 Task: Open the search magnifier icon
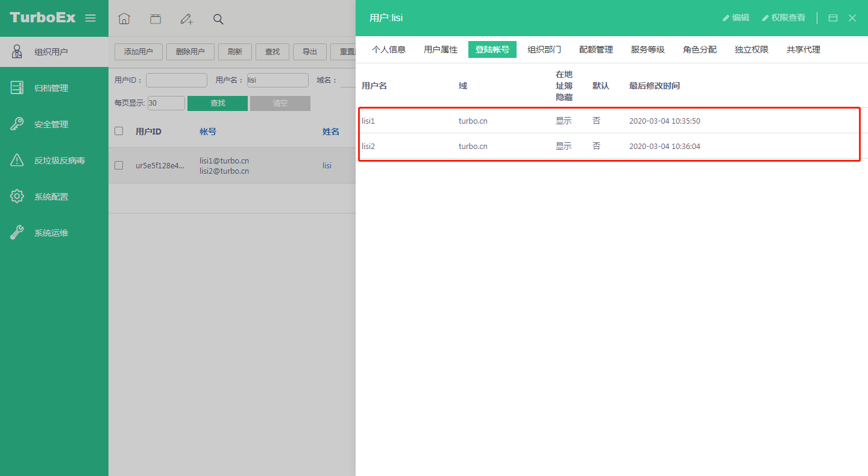click(x=218, y=19)
